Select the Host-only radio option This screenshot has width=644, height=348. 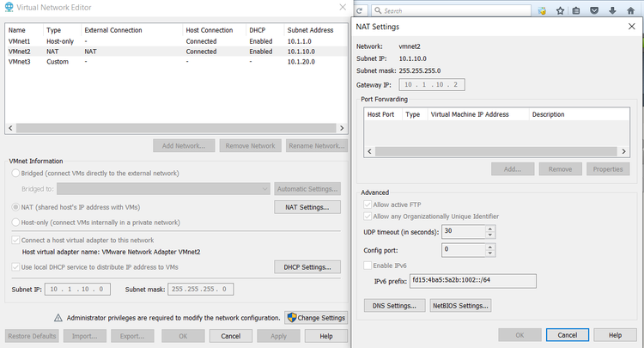click(x=15, y=223)
